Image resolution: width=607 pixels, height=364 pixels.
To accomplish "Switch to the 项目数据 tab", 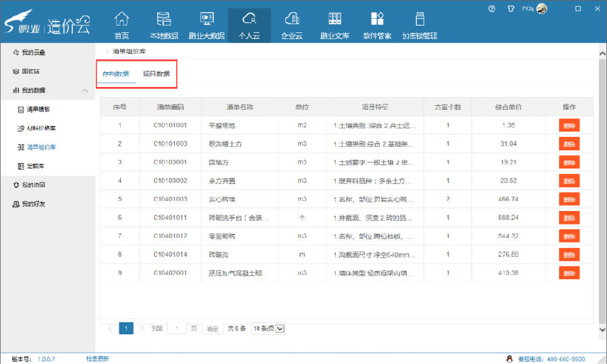I will coord(156,74).
